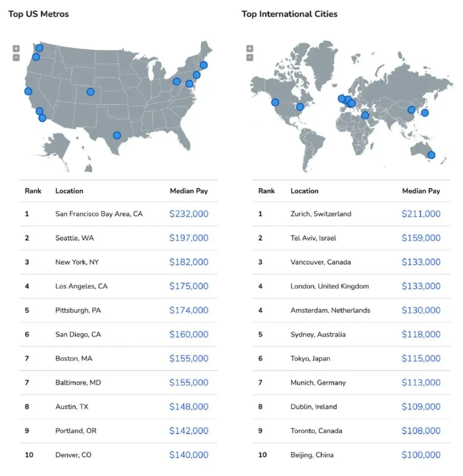
Task: Open Zurich's $211,000 median pay link
Action: (x=421, y=214)
